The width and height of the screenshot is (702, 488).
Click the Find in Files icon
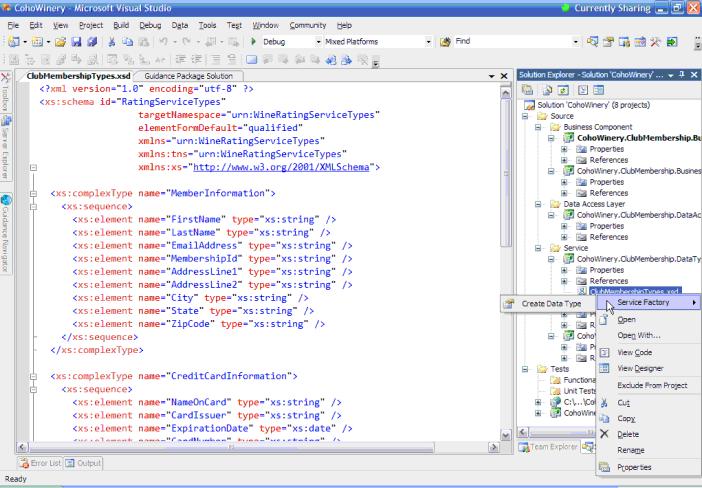click(x=445, y=42)
